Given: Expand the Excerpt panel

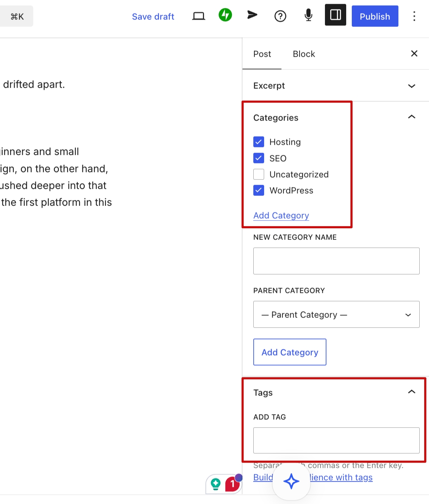Looking at the screenshot, I should 336,86.
